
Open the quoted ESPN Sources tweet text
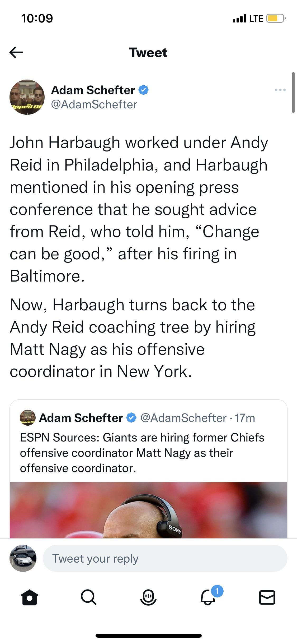pyautogui.click(x=142, y=453)
